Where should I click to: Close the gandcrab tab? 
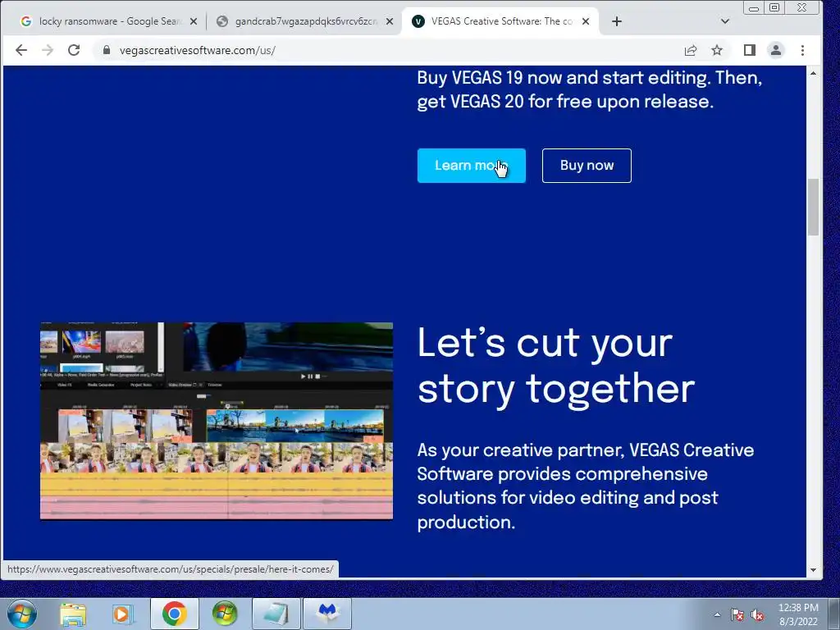click(390, 21)
